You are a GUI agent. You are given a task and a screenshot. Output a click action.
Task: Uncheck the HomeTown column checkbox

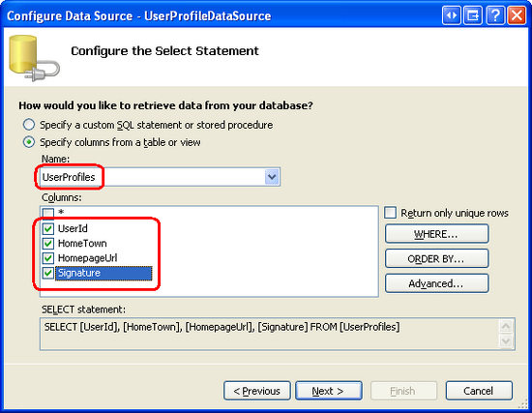(48, 244)
